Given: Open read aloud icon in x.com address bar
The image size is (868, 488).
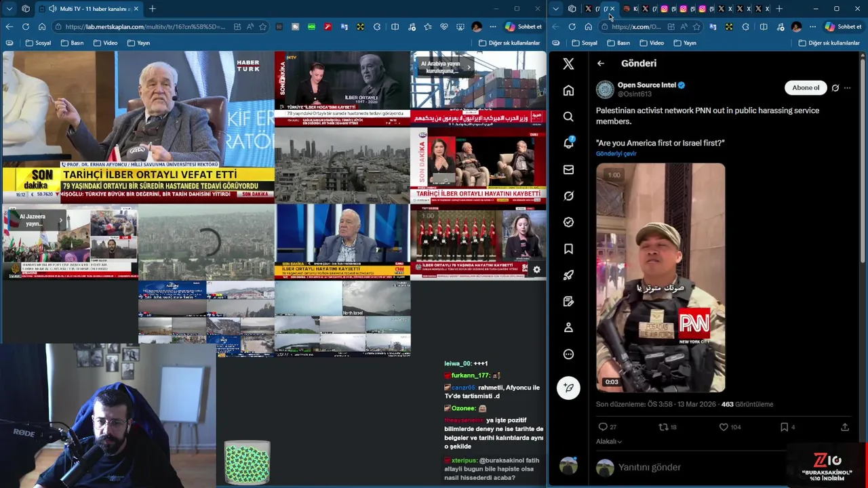Looking at the screenshot, I should click(684, 26).
